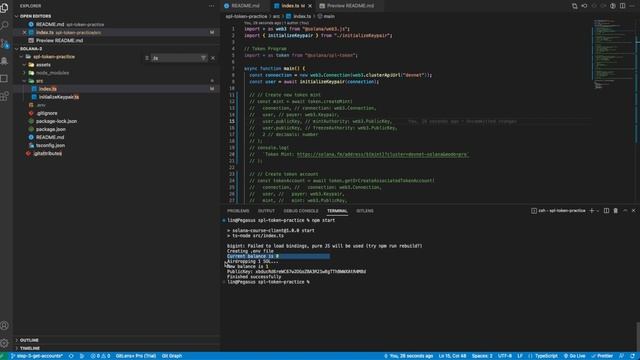Open the Run and Debug view

[x=4, y=61]
